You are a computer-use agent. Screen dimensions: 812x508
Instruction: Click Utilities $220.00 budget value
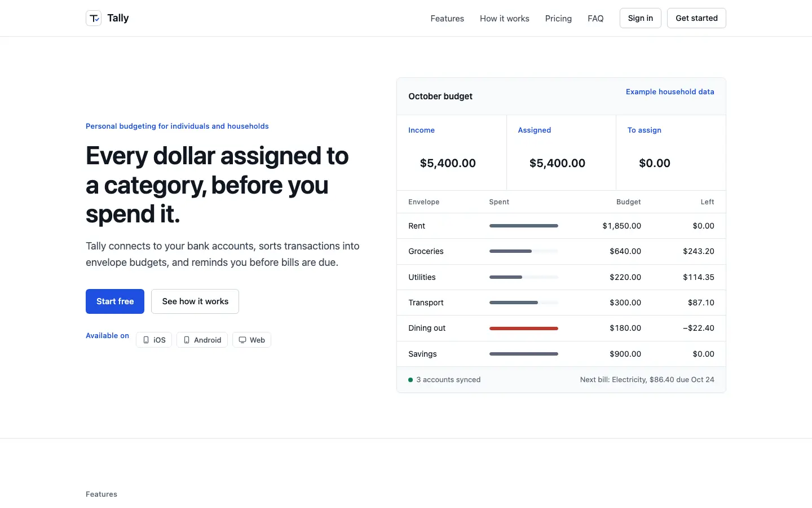point(625,277)
